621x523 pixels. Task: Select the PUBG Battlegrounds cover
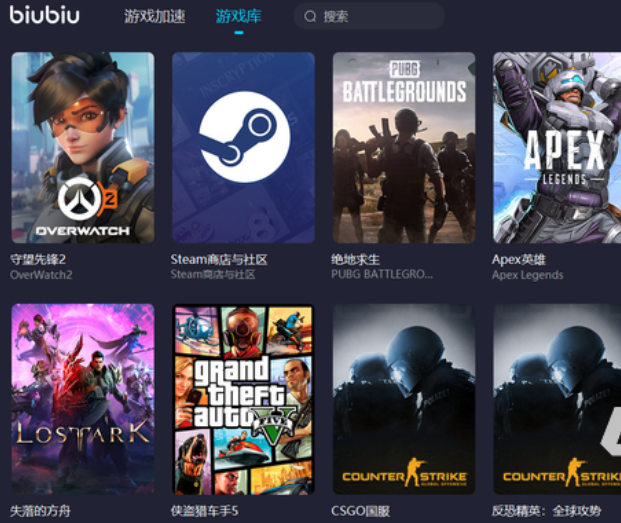[404, 148]
